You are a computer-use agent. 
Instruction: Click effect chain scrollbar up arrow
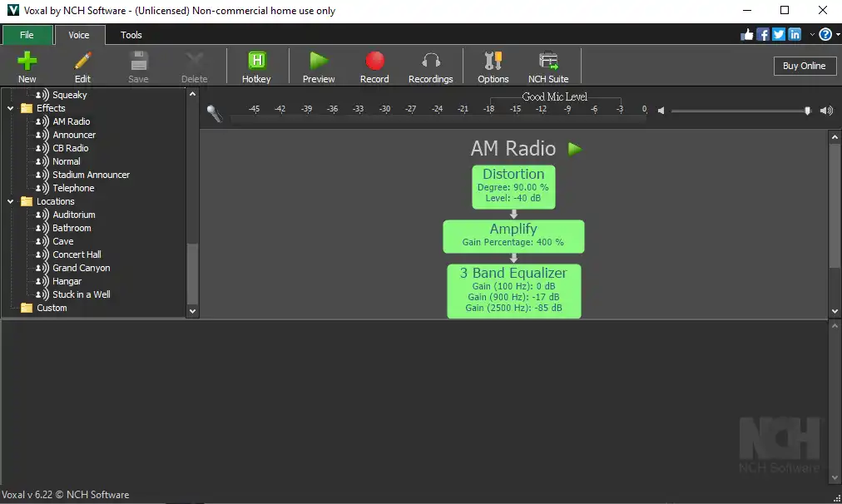835,137
